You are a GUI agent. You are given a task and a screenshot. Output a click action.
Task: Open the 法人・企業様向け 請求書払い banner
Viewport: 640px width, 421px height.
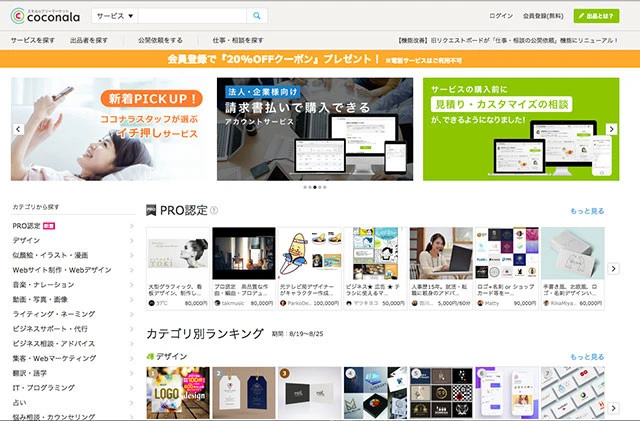[315, 129]
